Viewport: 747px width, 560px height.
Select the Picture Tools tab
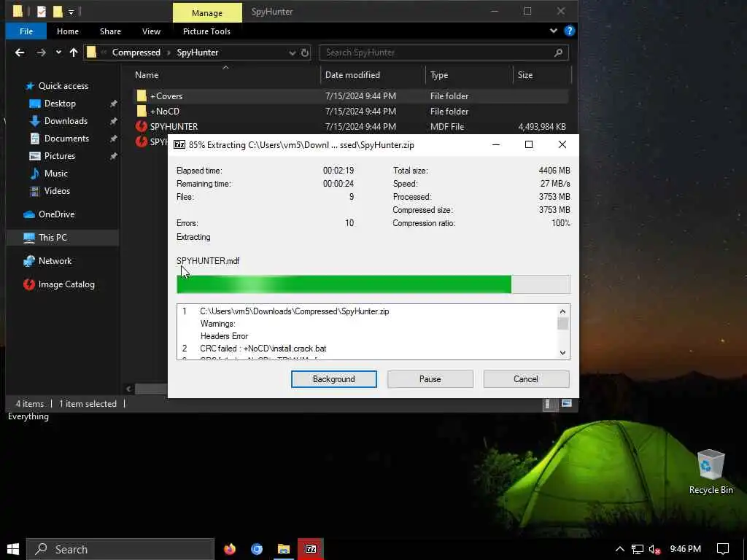point(206,31)
